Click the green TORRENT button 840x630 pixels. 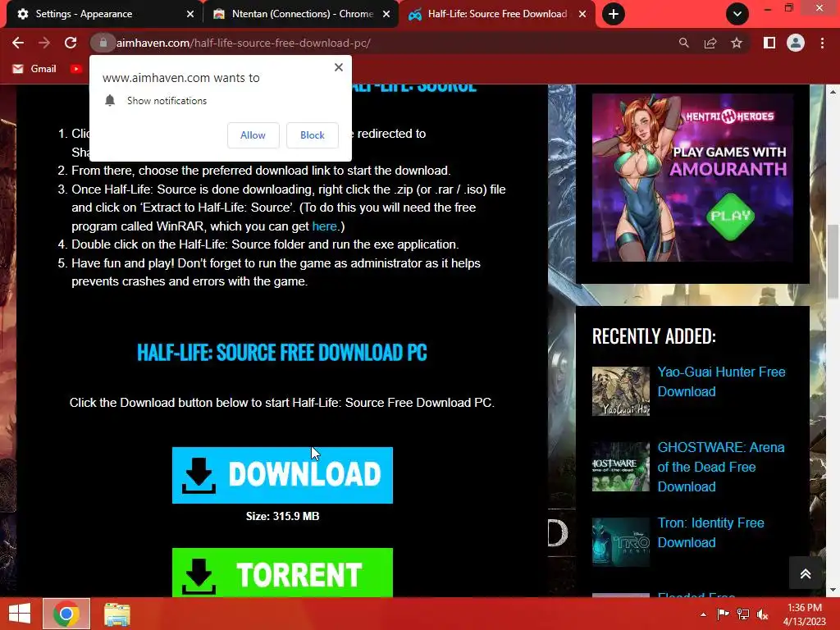pos(282,572)
